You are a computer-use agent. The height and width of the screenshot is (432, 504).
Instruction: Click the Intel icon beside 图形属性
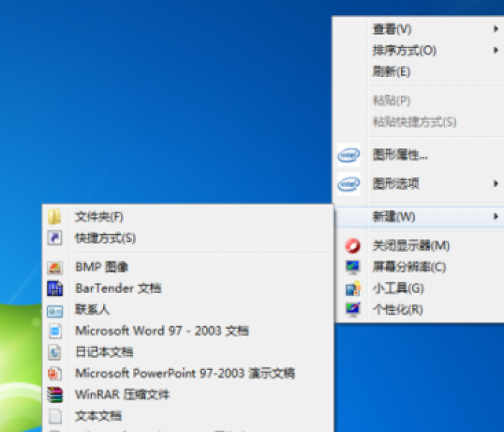348,155
